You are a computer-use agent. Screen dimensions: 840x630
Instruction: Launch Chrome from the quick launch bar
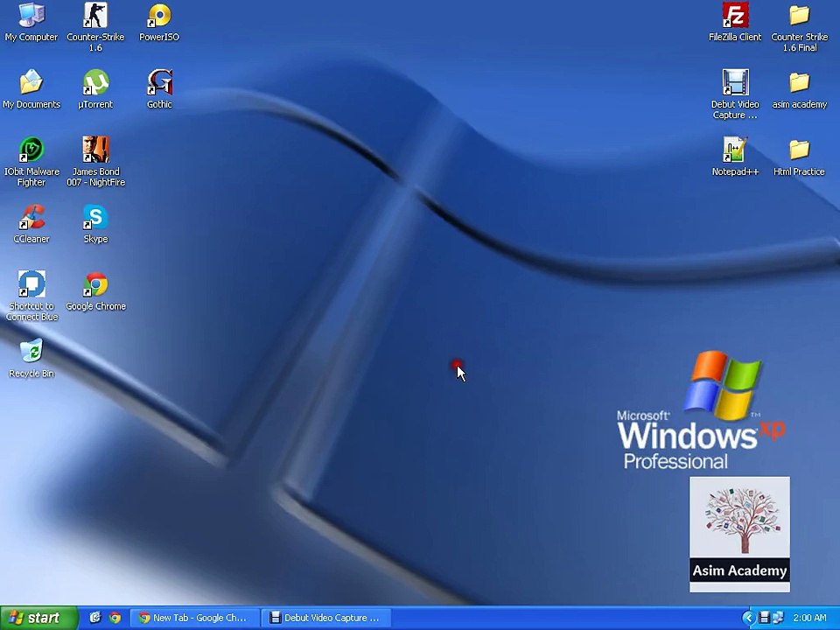click(115, 618)
